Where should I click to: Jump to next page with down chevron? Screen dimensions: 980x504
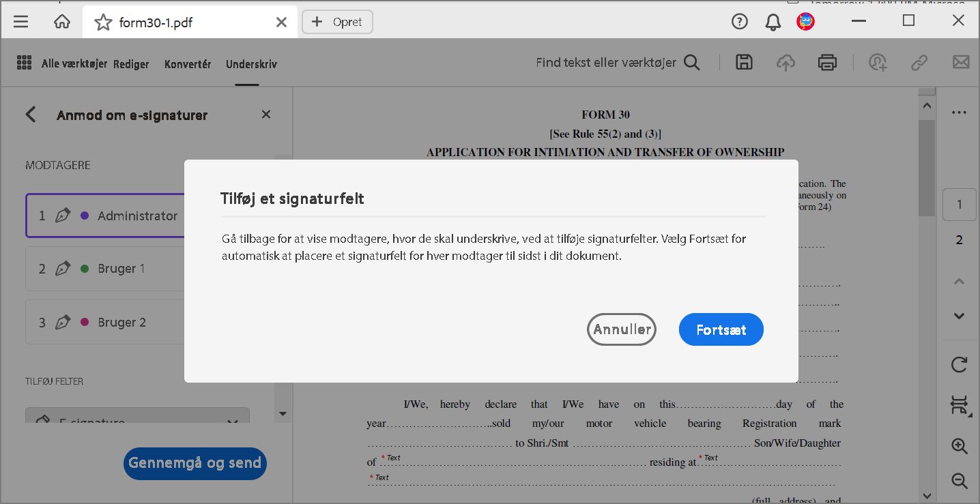coord(959,316)
